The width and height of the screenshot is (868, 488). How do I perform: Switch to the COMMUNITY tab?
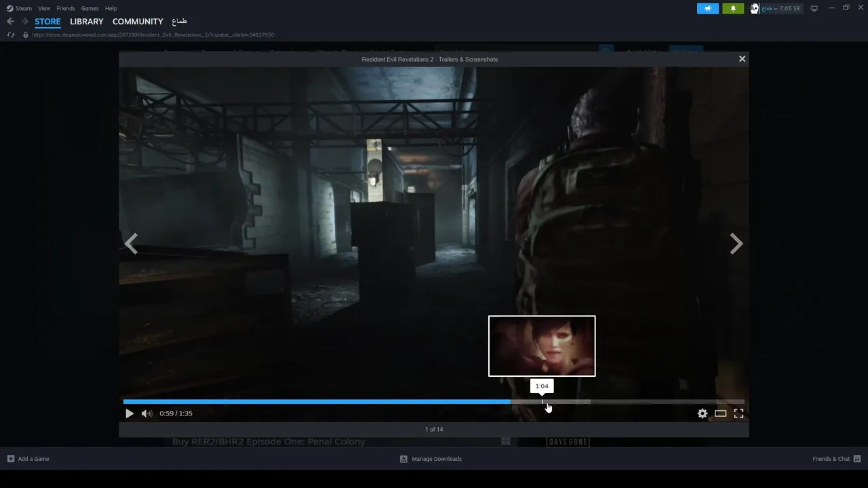[x=138, y=22]
